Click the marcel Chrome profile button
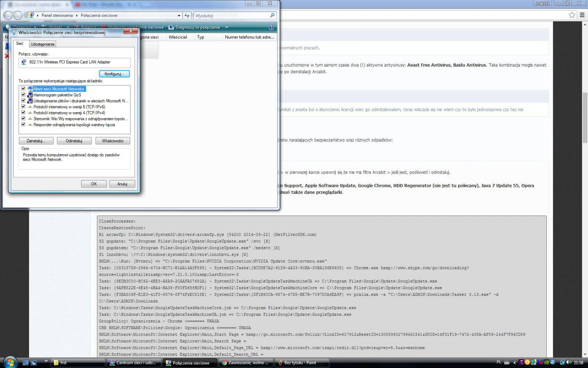588x368 pixels. pyautogui.click(x=542, y=3)
